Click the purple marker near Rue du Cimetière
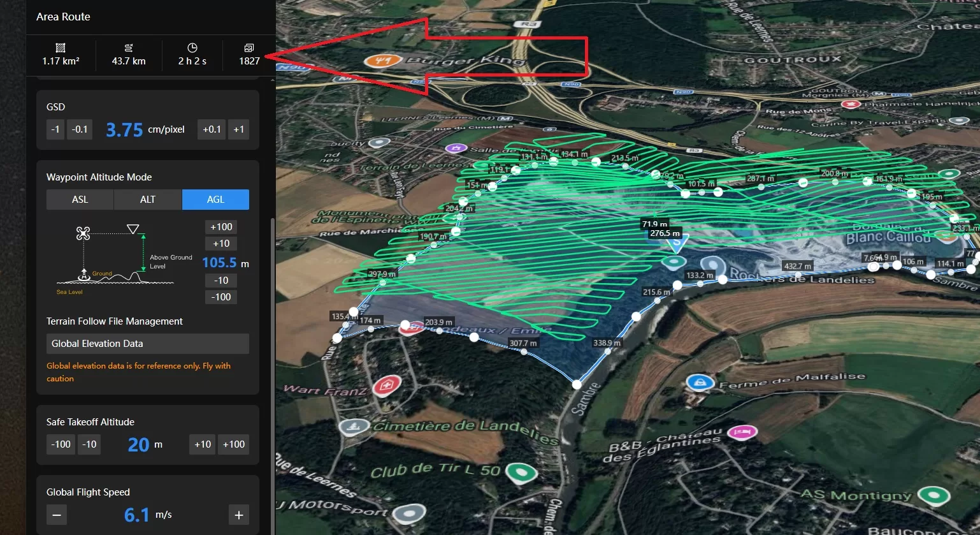Screen dimensions: 980x535 click(456, 147)
